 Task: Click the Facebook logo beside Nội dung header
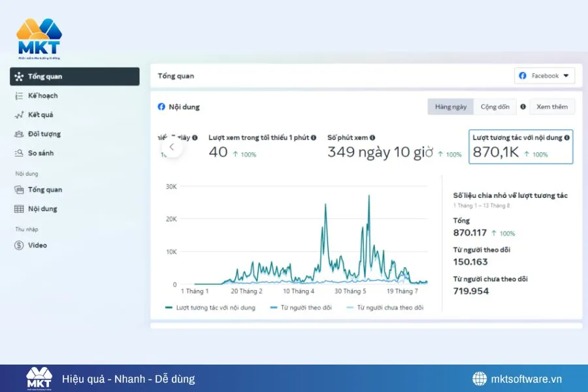click(x=160, y=106)
